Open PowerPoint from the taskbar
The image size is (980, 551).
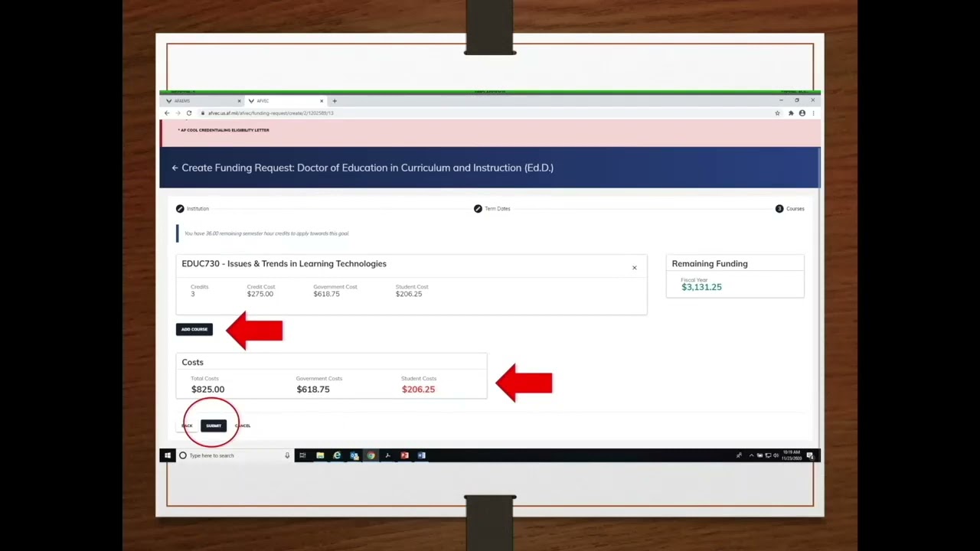pyautogui.click(x=404, y=455)
